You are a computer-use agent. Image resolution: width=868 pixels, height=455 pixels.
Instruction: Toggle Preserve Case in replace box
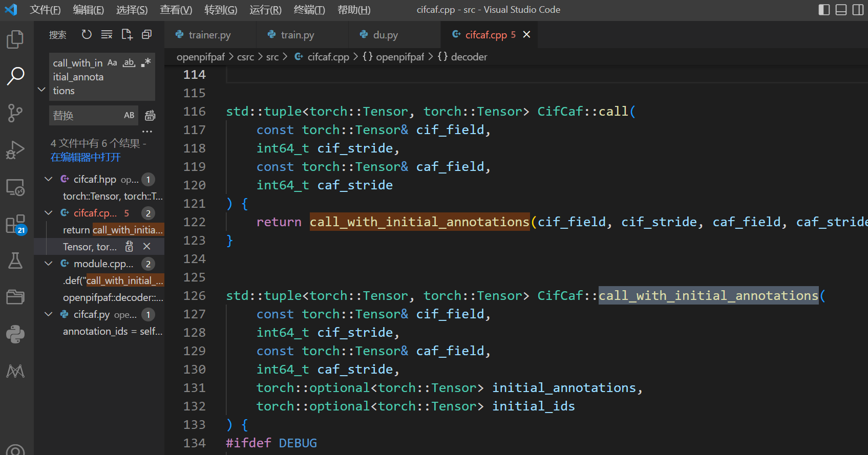tap(129, 116)
